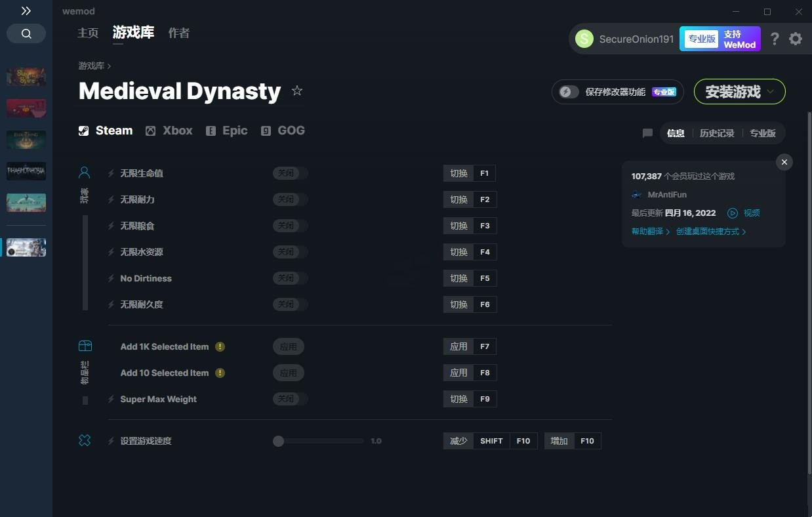The image size is (812, 517).
Task: Click 增加 F10 hotkey button
Action: pyautogui.click(x=573, y=441)
